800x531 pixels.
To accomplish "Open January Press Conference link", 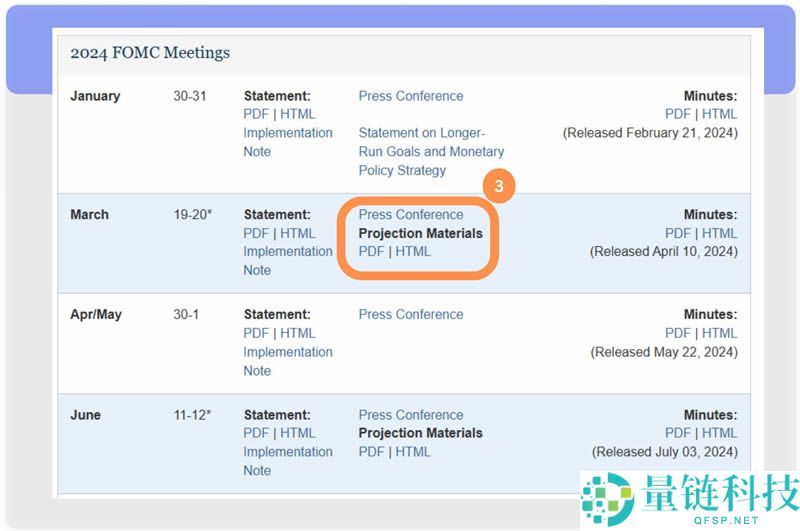I will (x=411, y=96).
